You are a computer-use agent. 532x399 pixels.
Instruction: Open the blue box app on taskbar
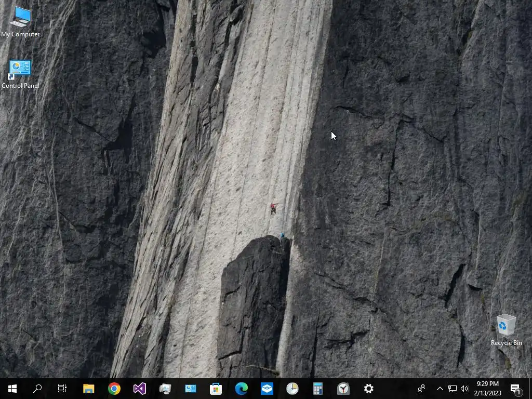pos(267,389)
